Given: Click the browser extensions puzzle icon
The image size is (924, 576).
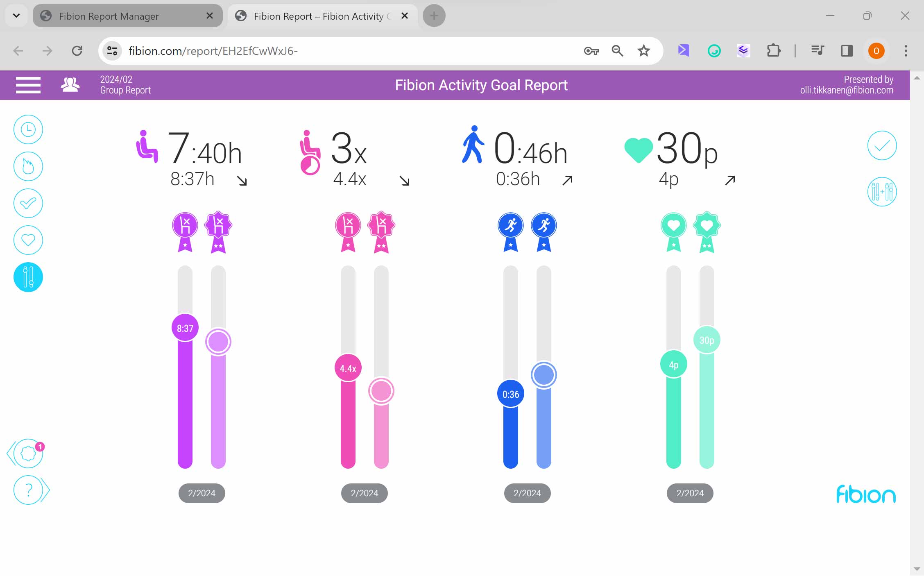Looking at the screenshot, I should point(773,51).
